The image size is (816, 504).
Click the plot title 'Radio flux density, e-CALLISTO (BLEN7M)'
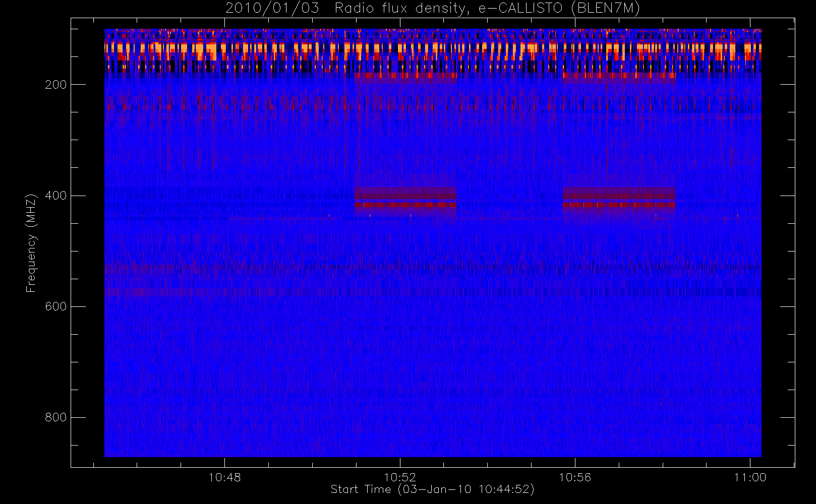(x=487, y=8)
